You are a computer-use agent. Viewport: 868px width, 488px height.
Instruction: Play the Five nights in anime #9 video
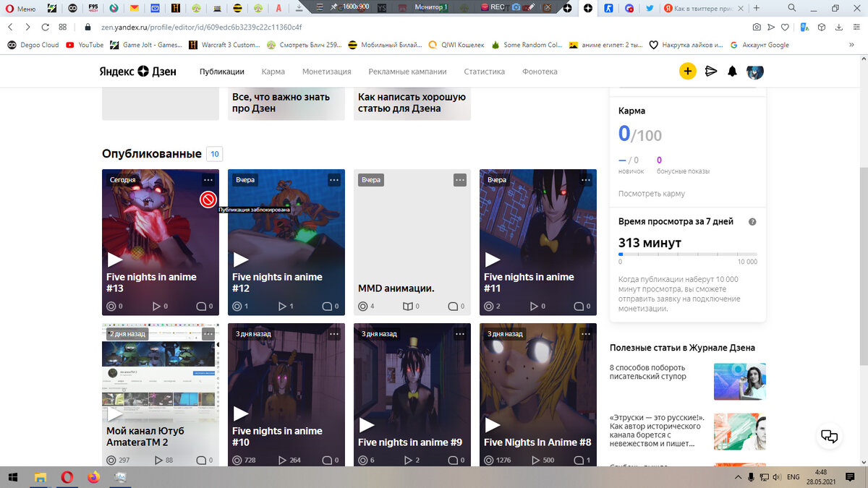tap(367, 425)
